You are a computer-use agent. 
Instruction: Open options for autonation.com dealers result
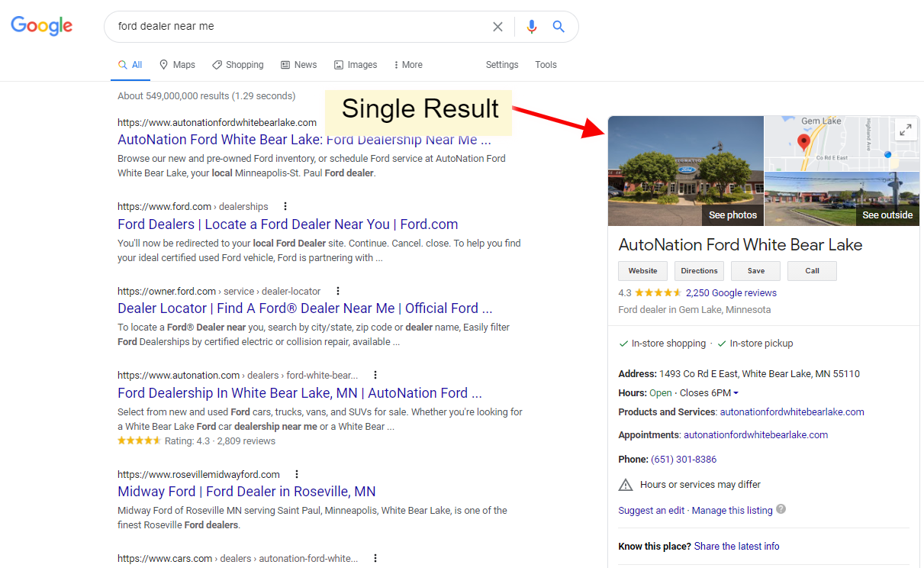point(375,375)
